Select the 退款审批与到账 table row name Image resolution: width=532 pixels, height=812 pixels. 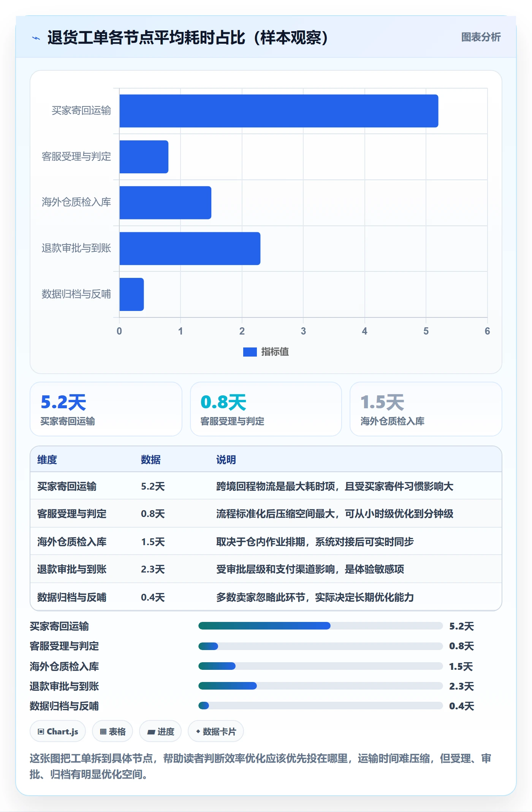pyautogui.click(x=72, y=569)
